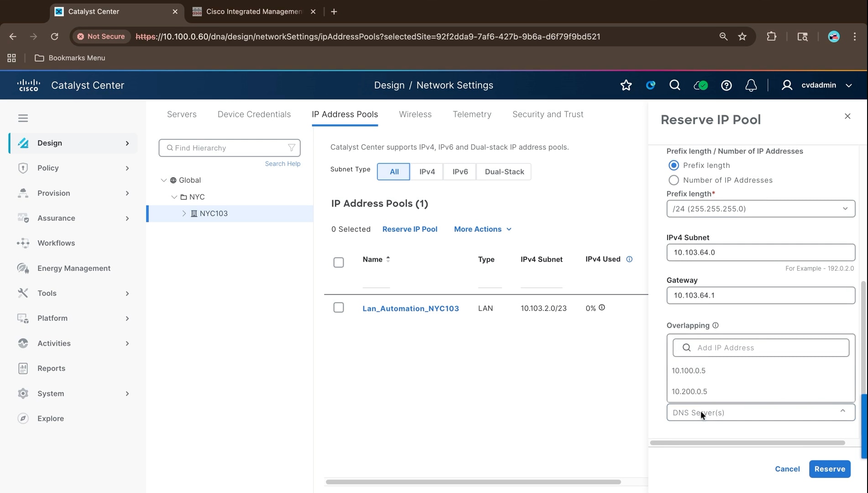The width and height of the screenshot is (868, 493).
Task: Open the global search magnifier in header
Action: coord(675,85)
